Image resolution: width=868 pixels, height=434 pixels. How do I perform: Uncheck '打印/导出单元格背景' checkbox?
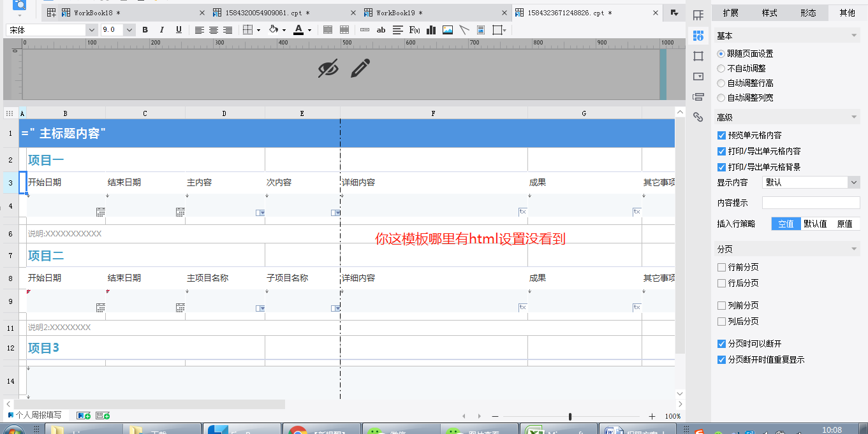721,168
